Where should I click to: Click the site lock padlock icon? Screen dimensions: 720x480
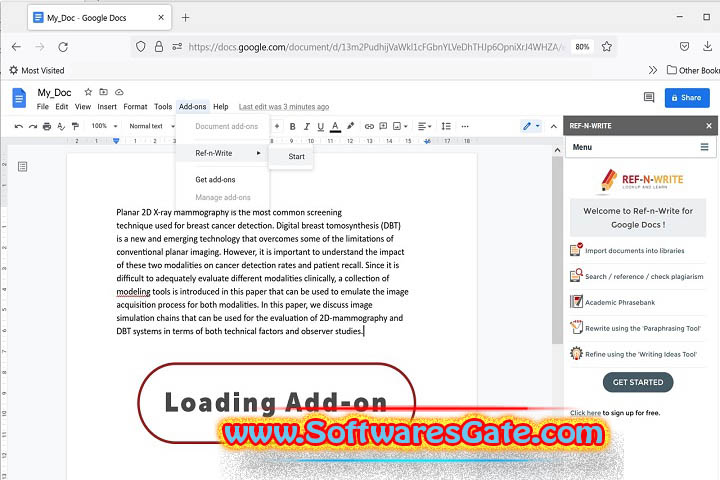[x=158, y=46]
